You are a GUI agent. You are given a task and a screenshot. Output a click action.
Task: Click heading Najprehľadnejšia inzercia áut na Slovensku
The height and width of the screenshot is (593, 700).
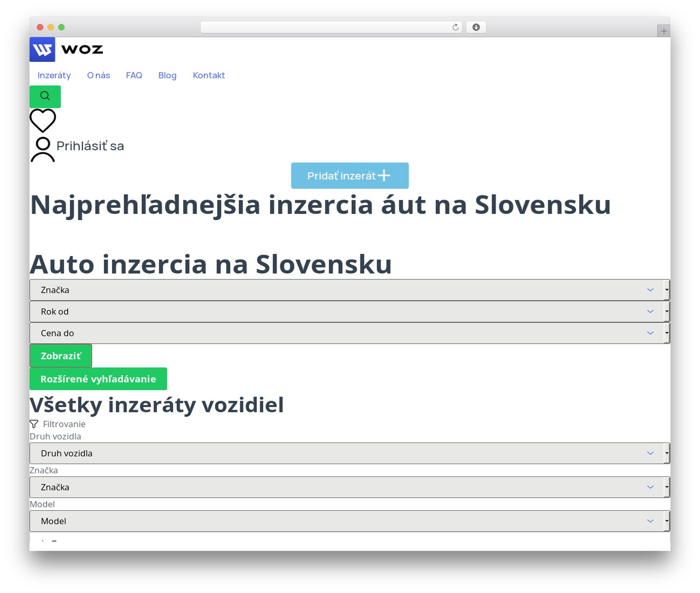pos(320,205)
